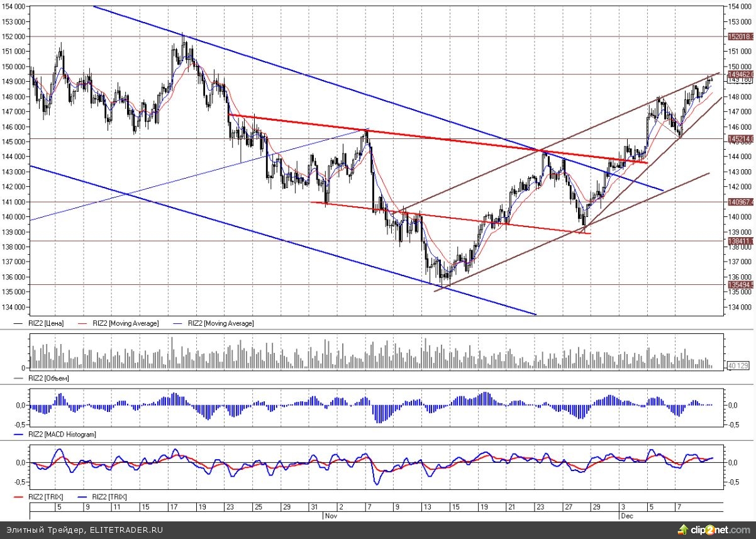Click the Nov month marker on time axis
Image resolution: width=756 pixels, height=539 pixels.
[x=331, y=515]
